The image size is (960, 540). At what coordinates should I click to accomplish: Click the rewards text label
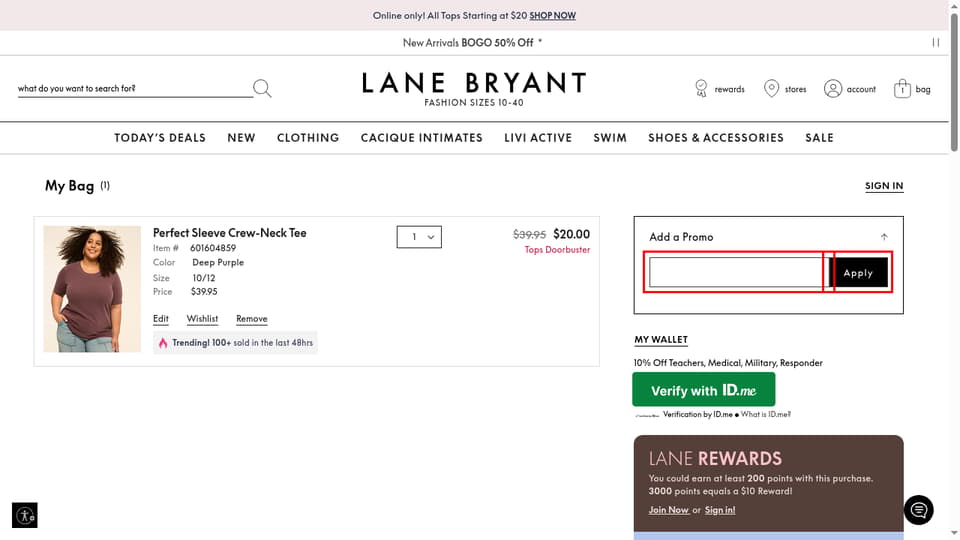729,89
